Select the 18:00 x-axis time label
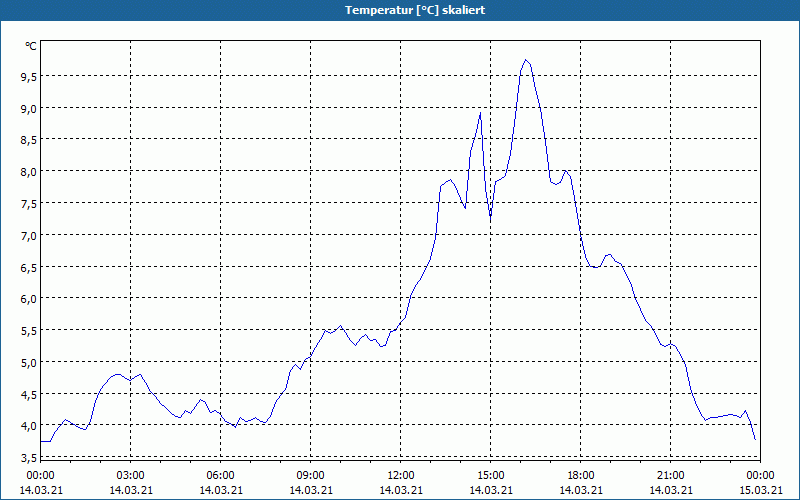This screenshot has height=500, width=800. point(581,475)
